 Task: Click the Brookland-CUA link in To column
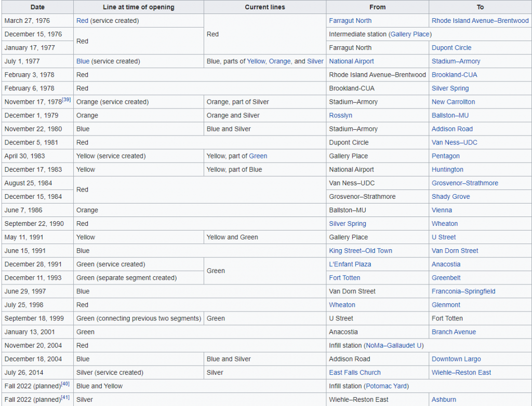pyautogui.click(x=454, y=75)
